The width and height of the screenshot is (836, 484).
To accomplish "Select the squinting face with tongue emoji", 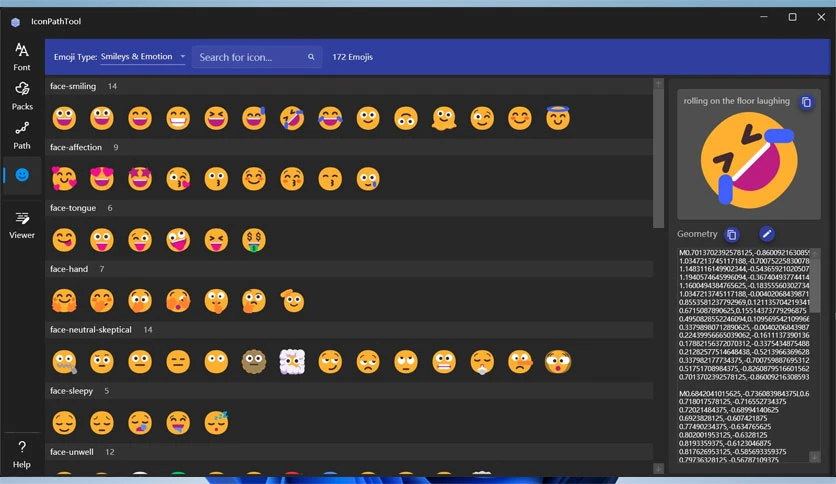I will tap(216, 240).
